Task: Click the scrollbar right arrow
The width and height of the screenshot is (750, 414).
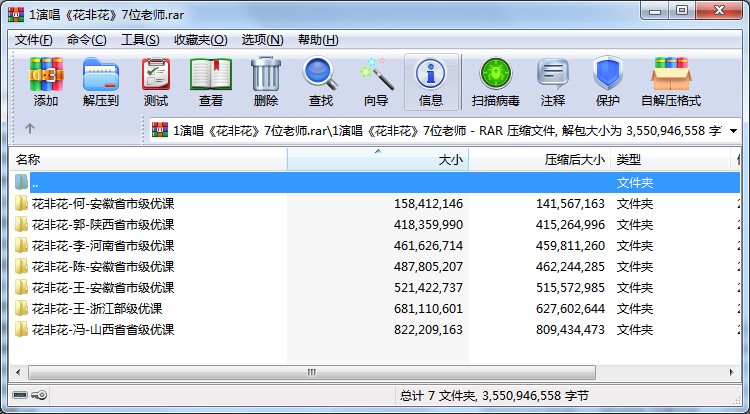Action: pyautogui.click(x=731, y=372)
